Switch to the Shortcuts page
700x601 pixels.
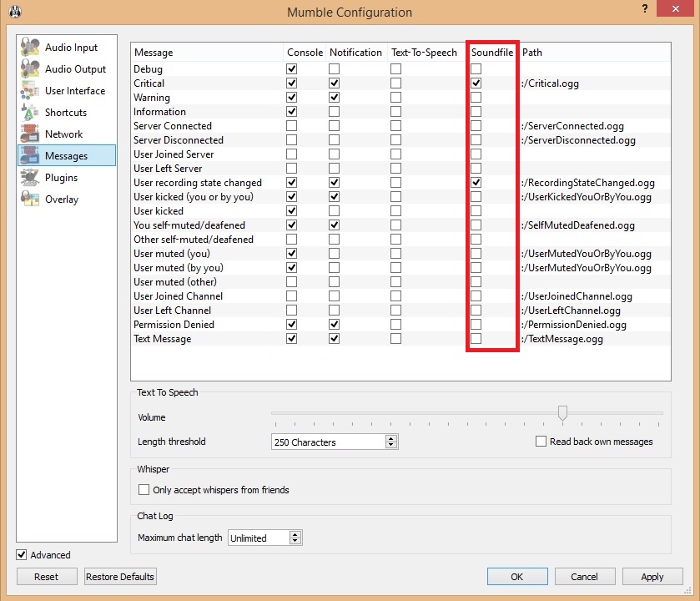click(67, 113)
